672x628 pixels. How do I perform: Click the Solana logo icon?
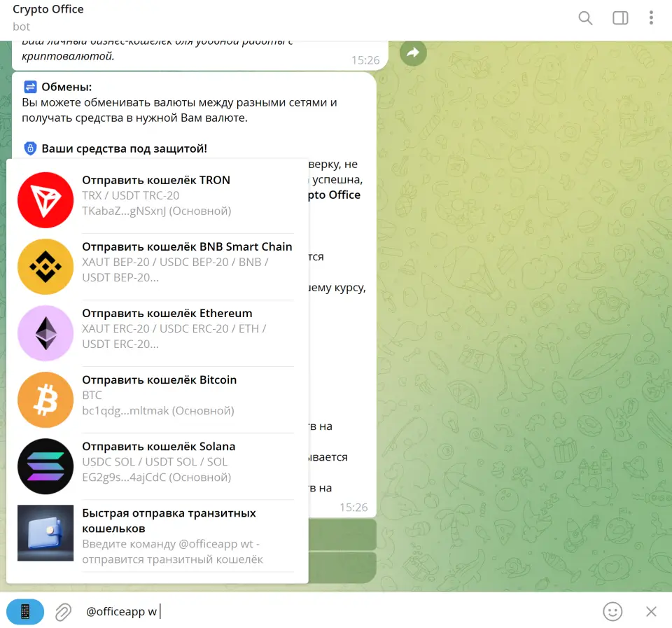click(x=45, y=466)
